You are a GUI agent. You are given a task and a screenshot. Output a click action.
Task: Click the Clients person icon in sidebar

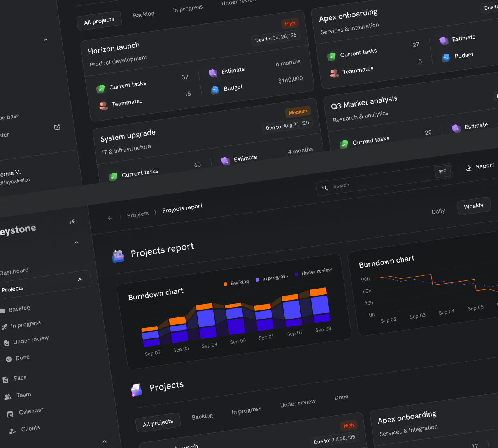point(12,431)
